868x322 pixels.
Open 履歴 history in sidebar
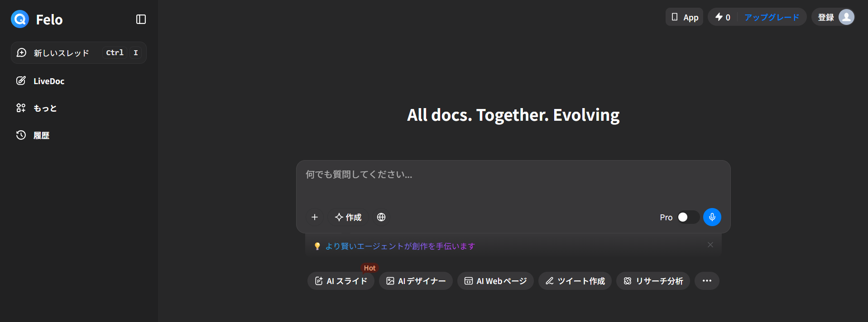click(41, 135)
